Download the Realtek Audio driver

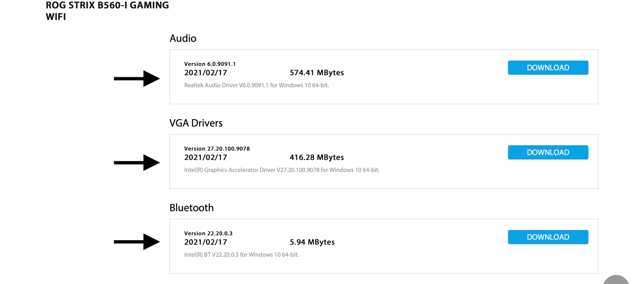click(548, 68)
